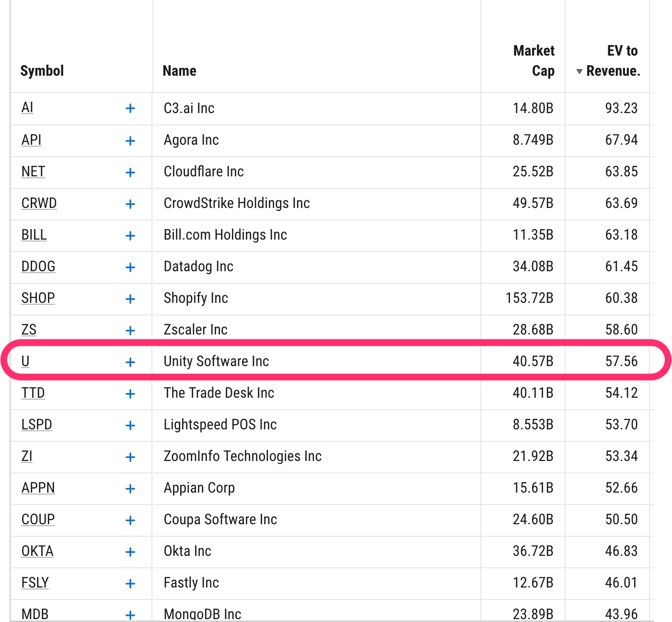Click the plus icon next to TTD

130,394
